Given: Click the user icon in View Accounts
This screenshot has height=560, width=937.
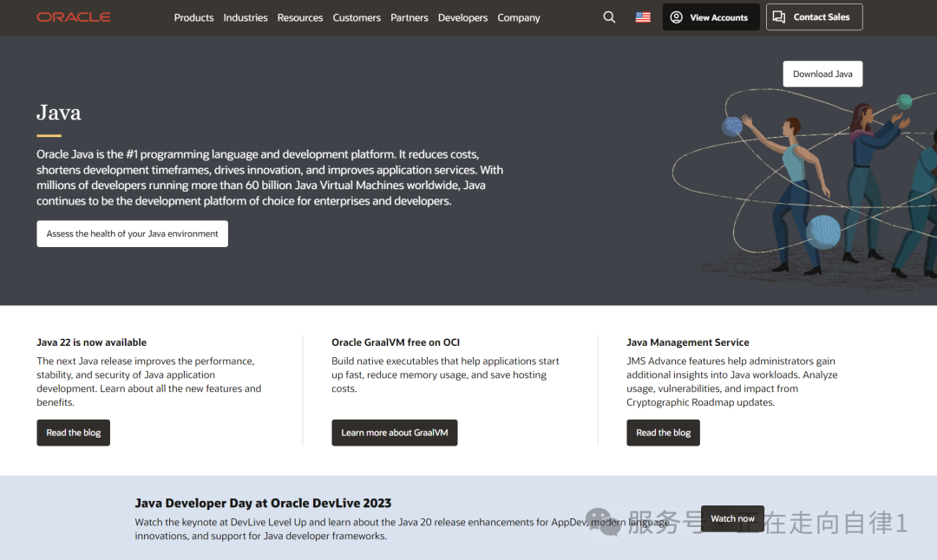Looking at the screenshot, I should tap(677, 17).
